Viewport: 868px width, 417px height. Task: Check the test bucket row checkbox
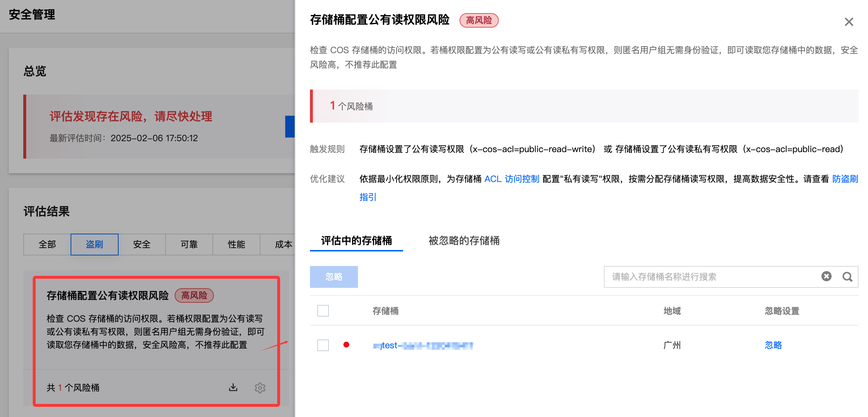323,345
